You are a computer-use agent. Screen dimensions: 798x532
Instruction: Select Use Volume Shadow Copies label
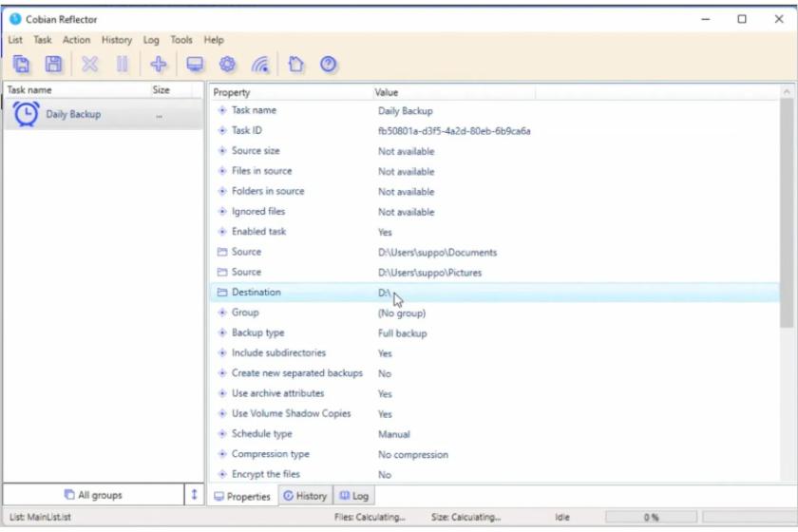point(291,413)
